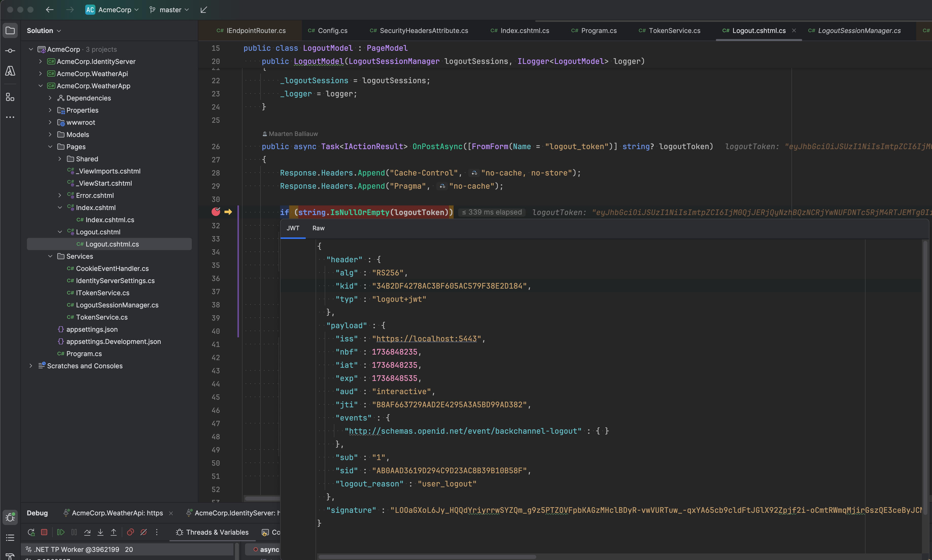Image resolution: width=932 pixels, height=560 pixels.
Task: Toggle the Debug tool window bug button
Action: (x=10, y=517)
